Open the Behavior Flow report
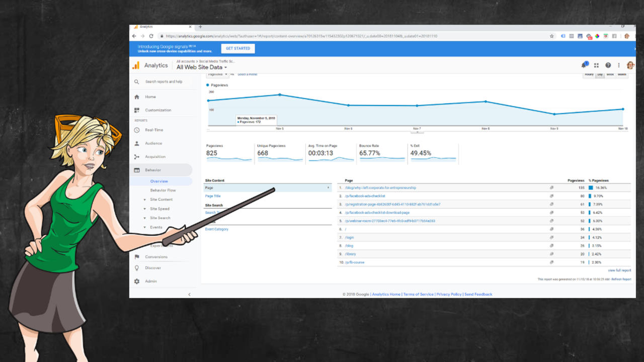This screenshot has width=644, height=362. click(163, 191)
